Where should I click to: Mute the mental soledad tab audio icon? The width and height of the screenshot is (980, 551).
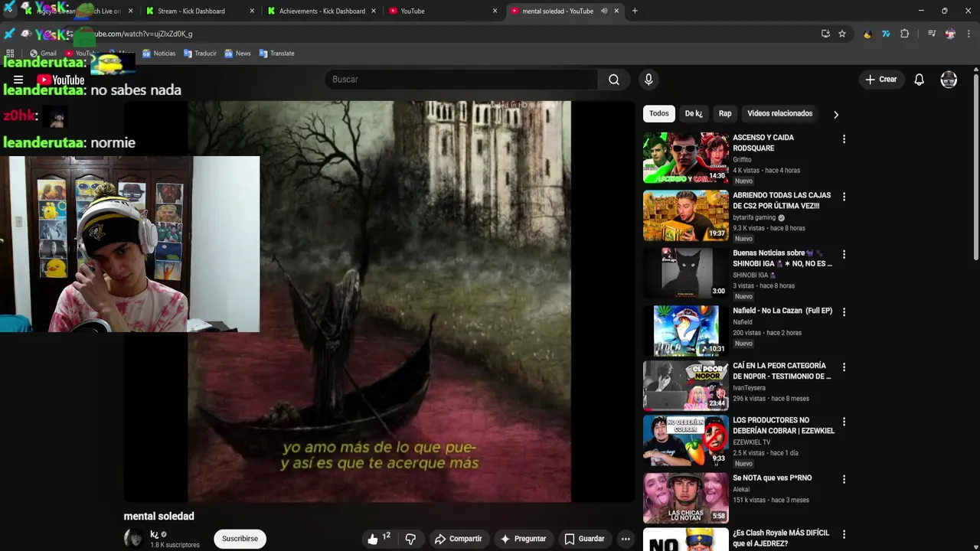pos(604,11)
